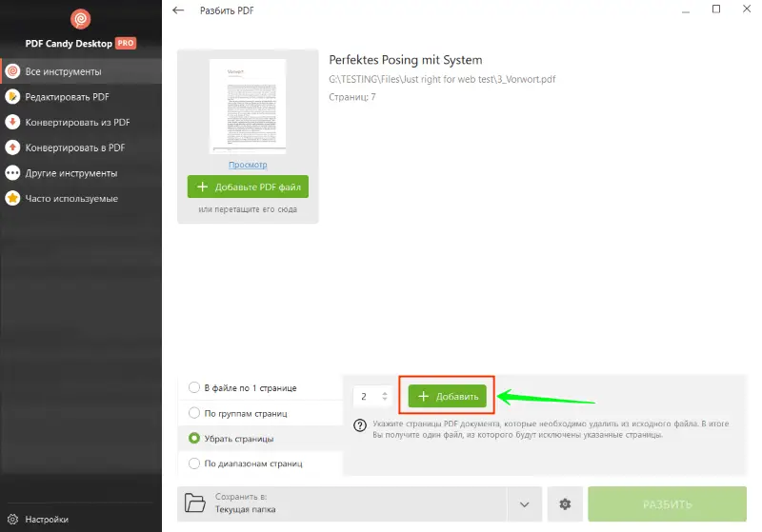Image resolution: width=762 pixels, height=532 pixels.
Task: Open Конвертировать из PDF section
Action: 81,122
